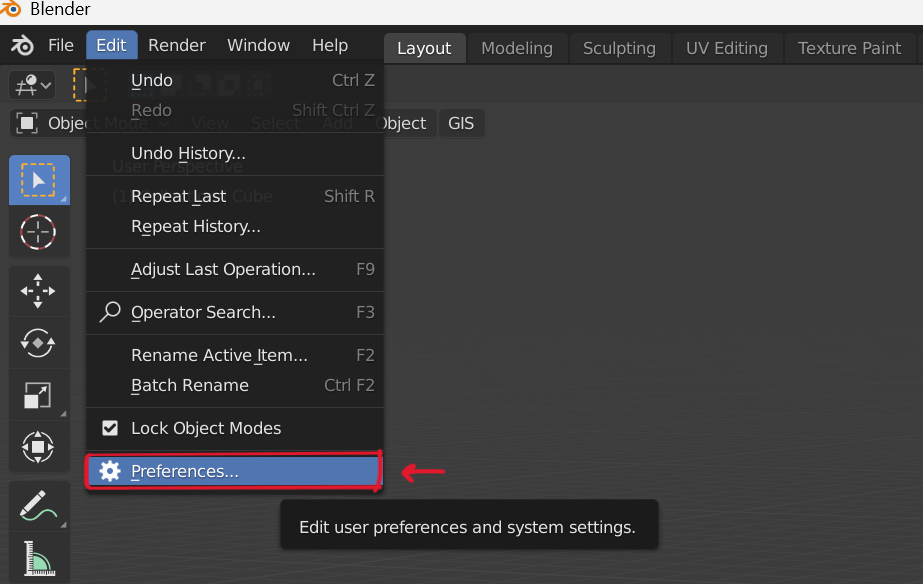Activate the 3D Cursor tool

39,232
